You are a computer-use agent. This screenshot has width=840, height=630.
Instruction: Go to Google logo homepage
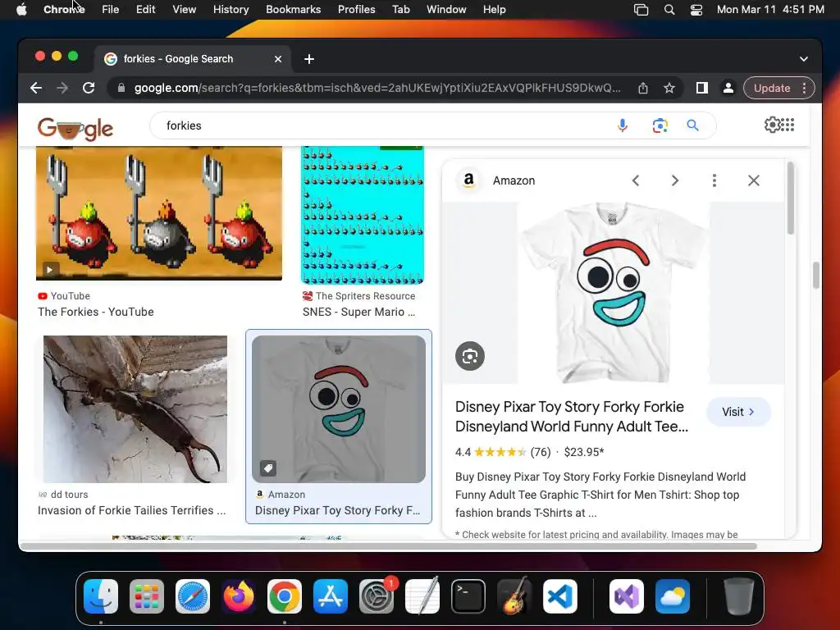pyautogui.click(x=75, y=129)
